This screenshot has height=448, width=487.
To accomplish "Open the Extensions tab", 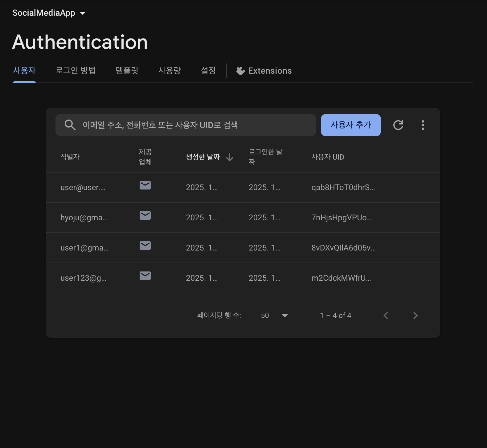I will point(264,71).
